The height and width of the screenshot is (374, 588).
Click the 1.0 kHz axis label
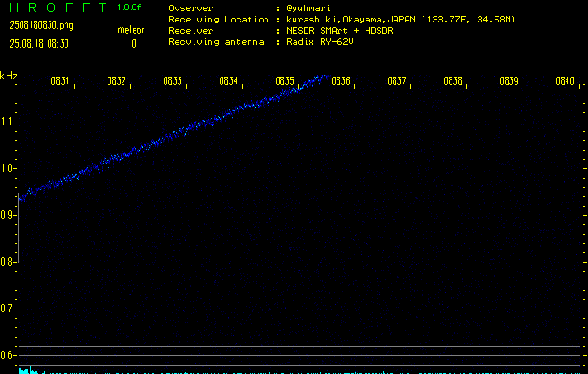click(7, 168)
